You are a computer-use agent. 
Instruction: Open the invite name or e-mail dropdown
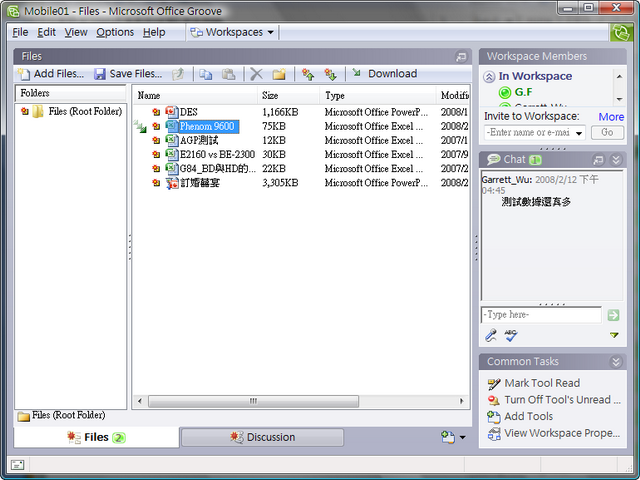pos(579,133)
